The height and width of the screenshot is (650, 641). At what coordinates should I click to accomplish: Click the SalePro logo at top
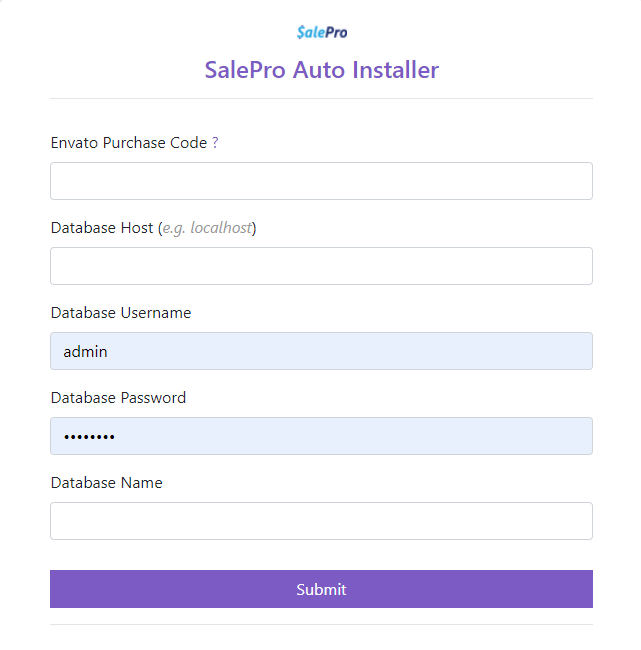(322, 32)
